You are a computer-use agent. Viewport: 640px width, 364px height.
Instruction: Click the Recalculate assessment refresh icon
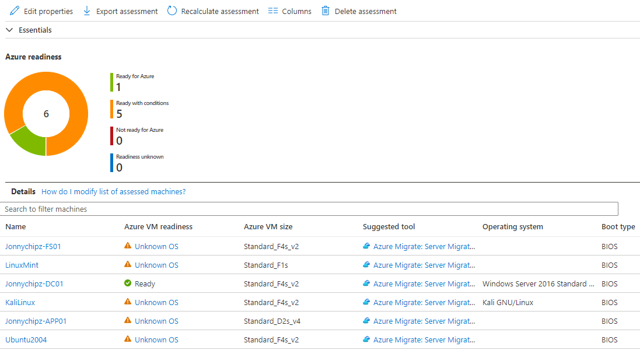coord(172,11)
